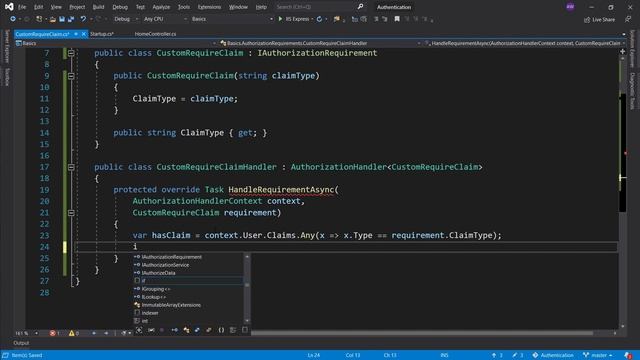Click the Visual Studio logo icon
Viewport: 640px width, 360px height.
[9, 7]
